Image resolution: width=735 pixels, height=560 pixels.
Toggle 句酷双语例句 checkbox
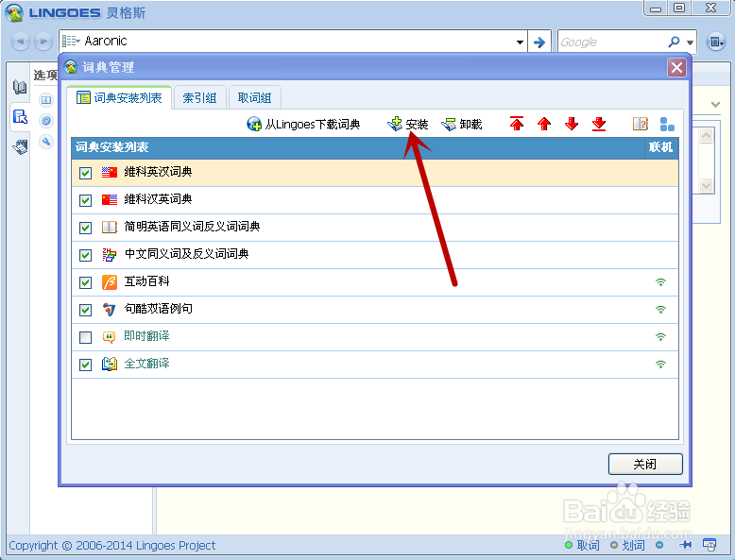(x=85, y=310)
